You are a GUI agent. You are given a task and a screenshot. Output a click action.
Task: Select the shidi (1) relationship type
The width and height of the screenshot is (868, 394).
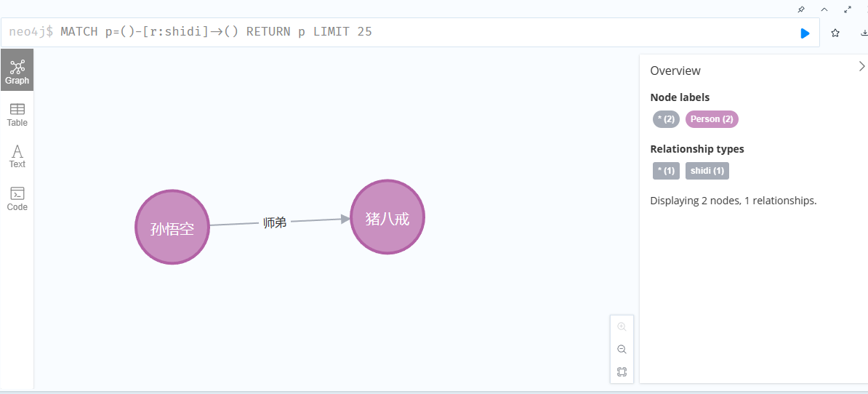[707, 170]
